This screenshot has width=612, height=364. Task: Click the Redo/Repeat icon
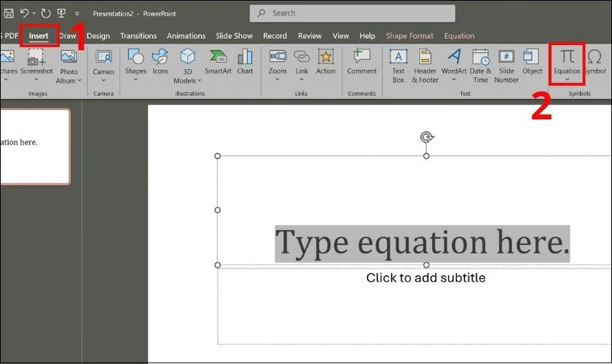[46, 13]
